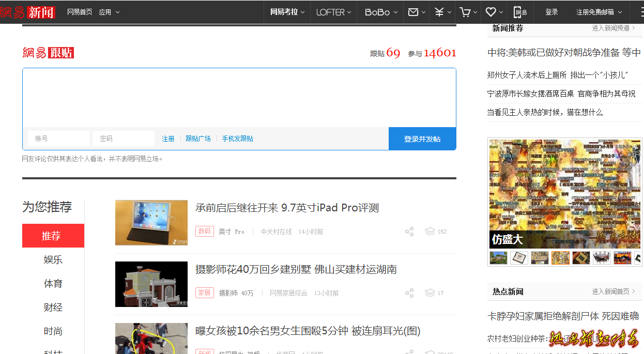
Task: Click the 登录并发帖 button
Action: pyautogui.click(x=422, y=138)
